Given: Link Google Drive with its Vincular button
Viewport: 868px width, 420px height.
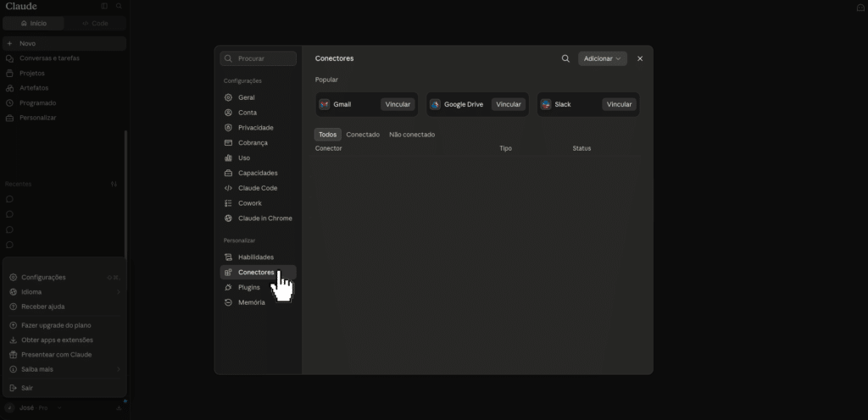Looking at the screenshot, I should point(509,104).
